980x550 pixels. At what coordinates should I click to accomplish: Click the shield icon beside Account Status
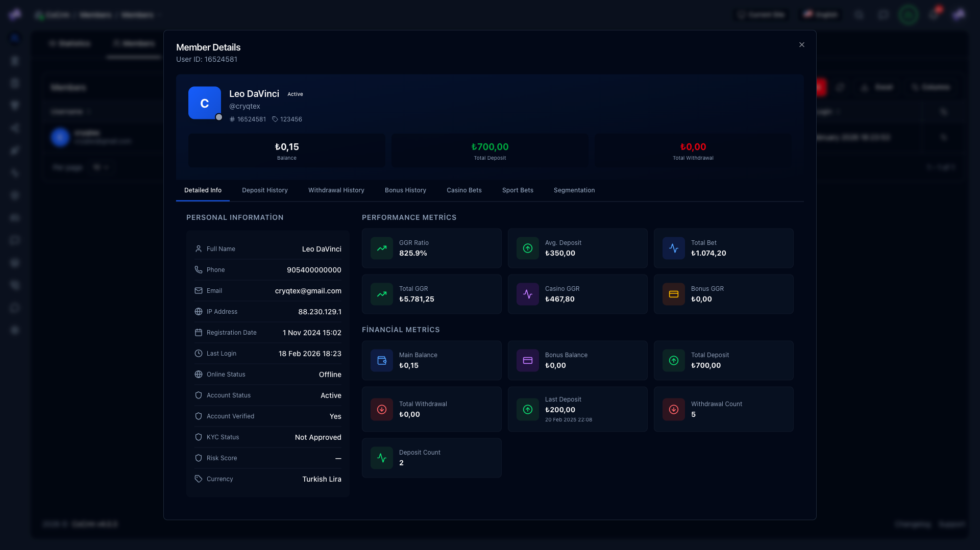click(199, 395)
